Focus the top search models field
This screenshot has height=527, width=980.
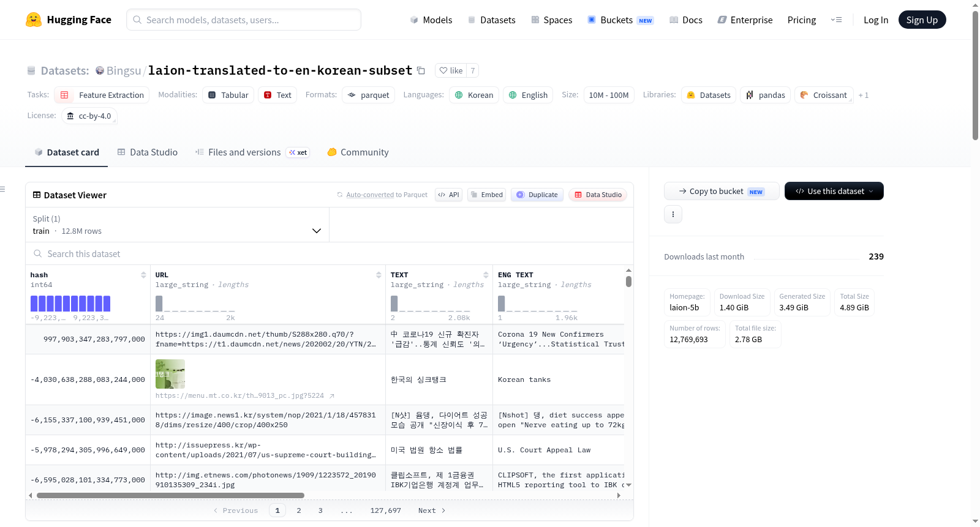(244, 20)
